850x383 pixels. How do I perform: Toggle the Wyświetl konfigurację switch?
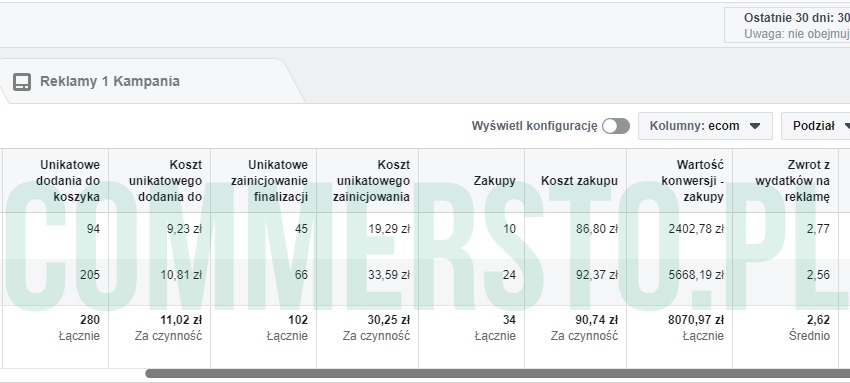(x=616, y=126)
